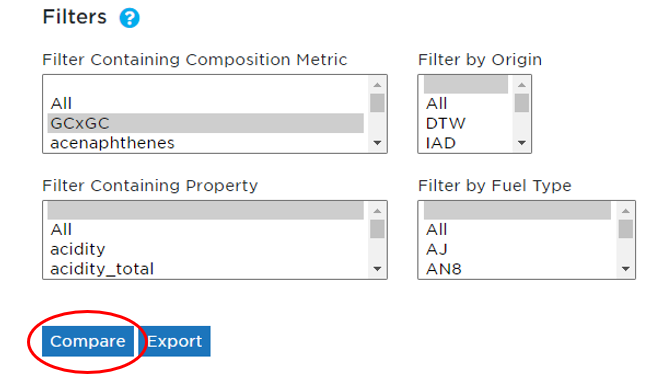Image resolution: width=661 pixels, height=386 pixels.
Task: Choose All in Filter by Origin
Action: coord(466,103)
